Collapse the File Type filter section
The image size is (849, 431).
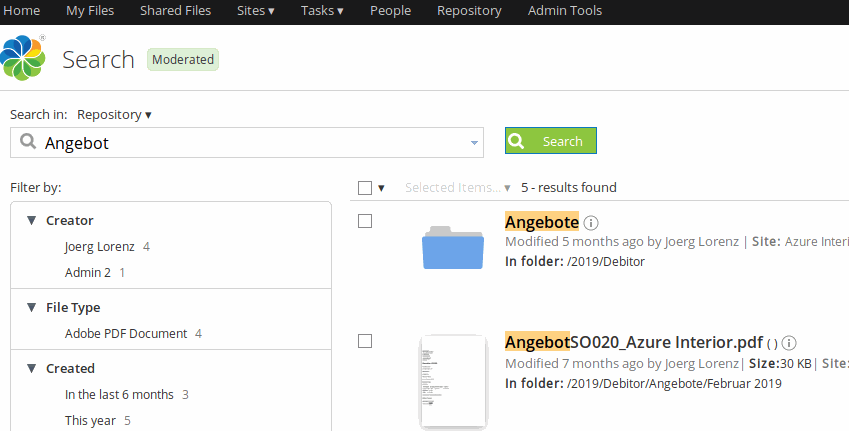coord(31,308)
